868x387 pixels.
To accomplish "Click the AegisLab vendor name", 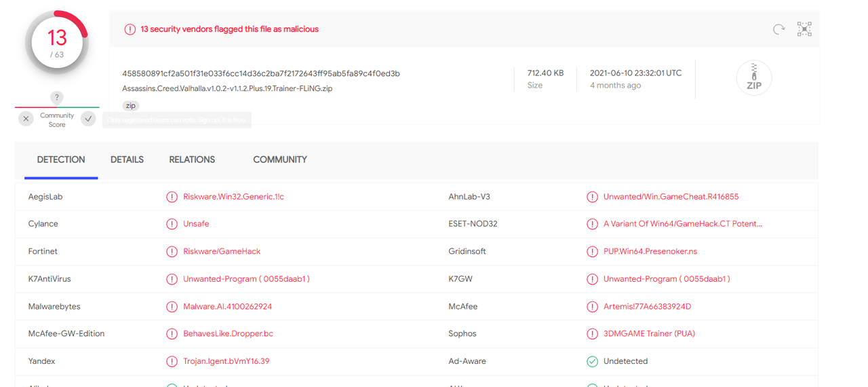I will [45, 197].
